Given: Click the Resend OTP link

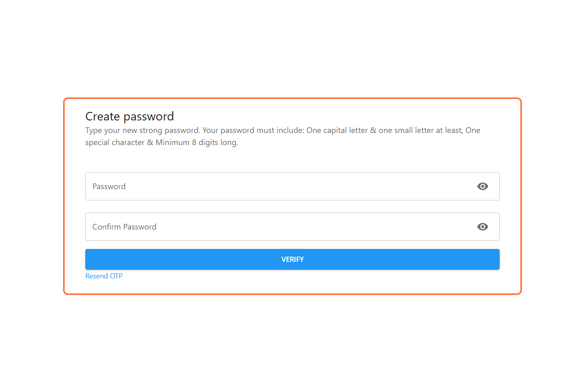Looking at the screenshot, I should (x=104, y=276).
